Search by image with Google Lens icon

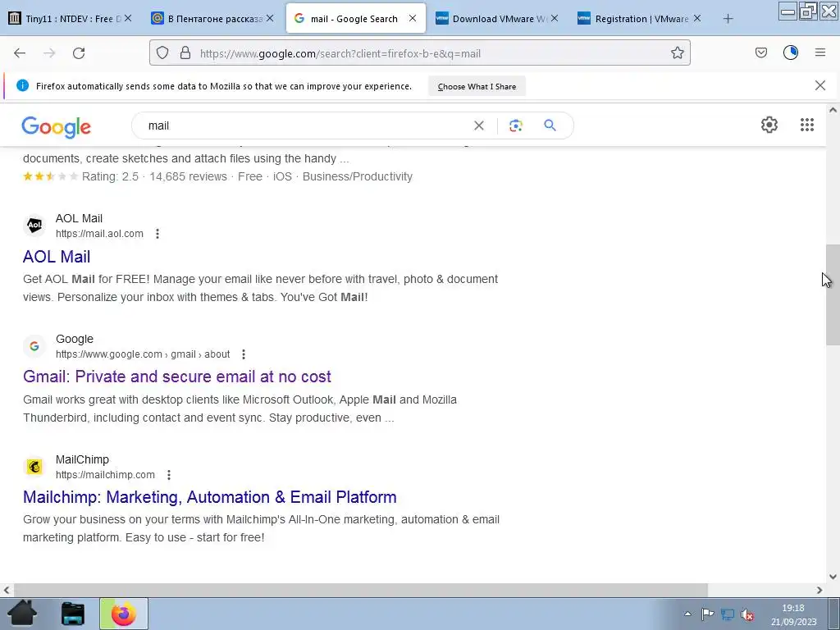515,126
